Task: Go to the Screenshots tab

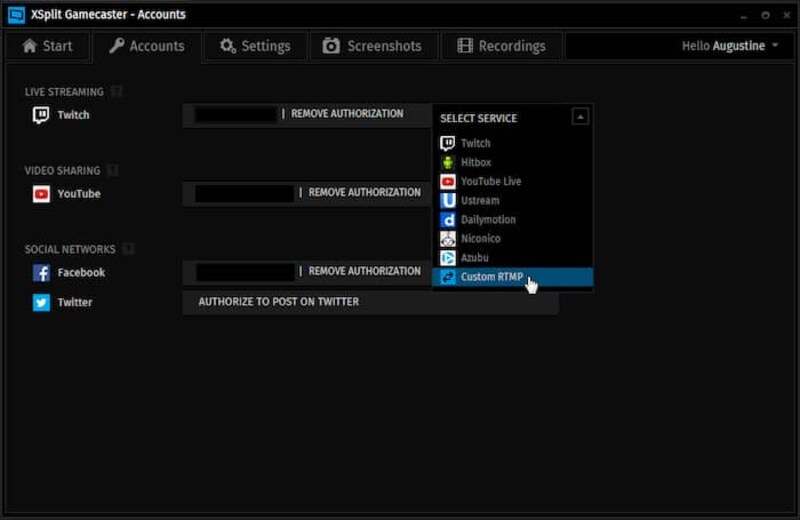Action: (372, 46)
